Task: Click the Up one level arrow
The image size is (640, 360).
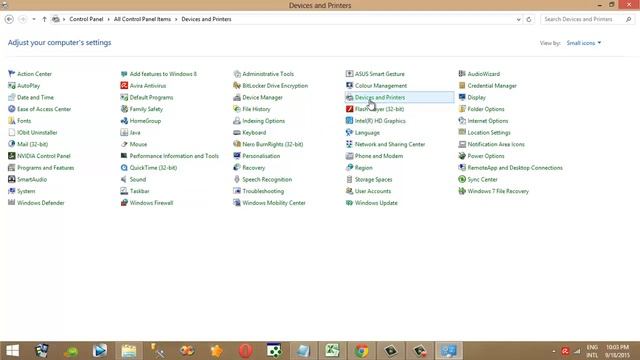Action: 44,19
